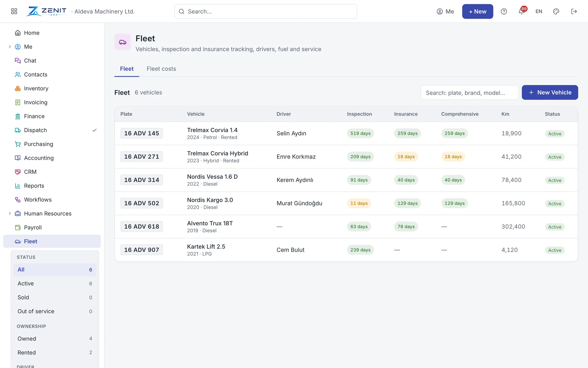Viewport: 588px width, 368px height.
Task: Focus the global Search field
Action: point(266,11)
